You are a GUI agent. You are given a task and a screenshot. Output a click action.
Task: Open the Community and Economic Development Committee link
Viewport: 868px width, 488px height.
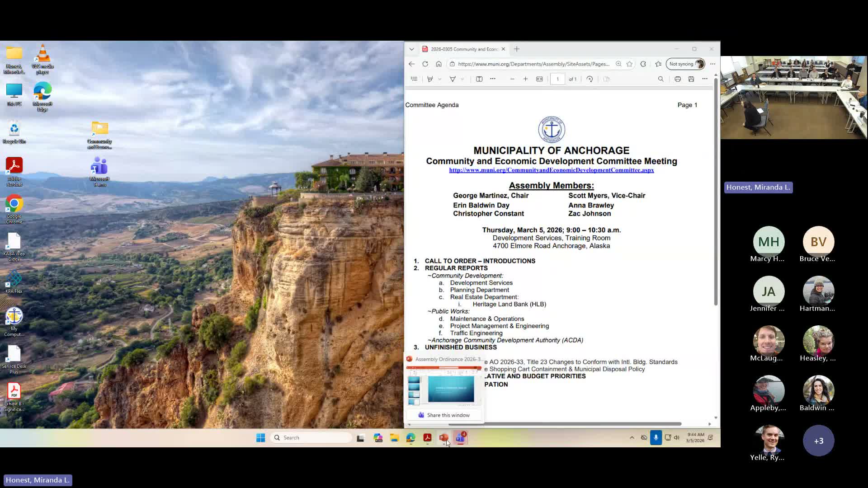551,170
